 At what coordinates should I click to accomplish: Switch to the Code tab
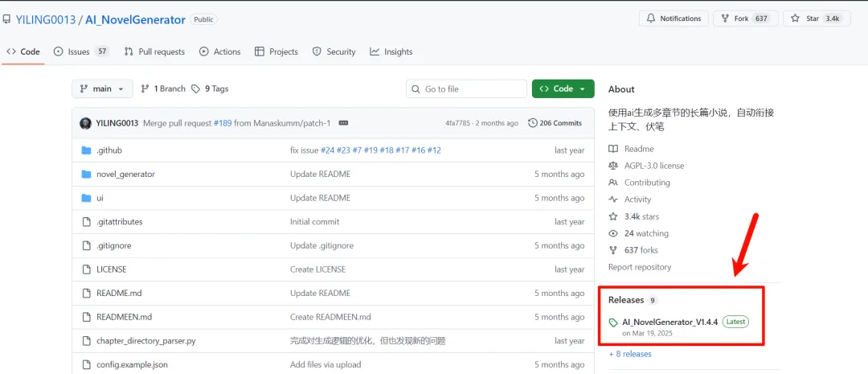point(23,51)
